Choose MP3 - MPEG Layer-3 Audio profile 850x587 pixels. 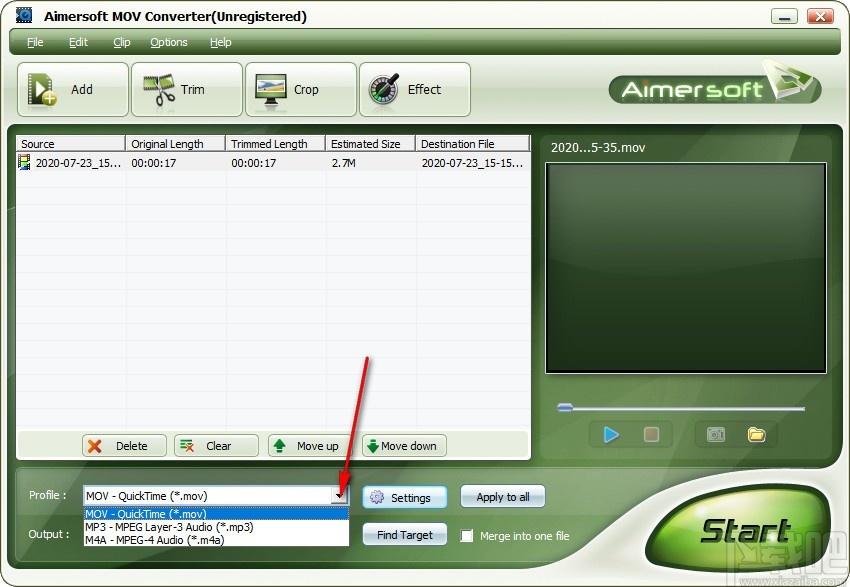pyautogui.click(x=216, y=527)
